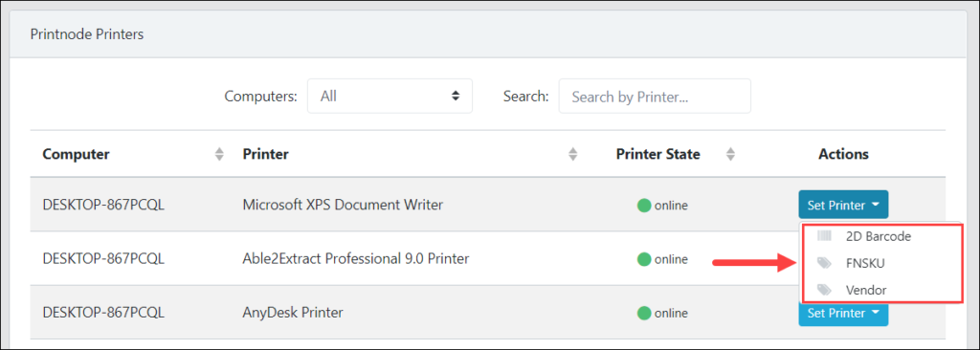Click the Computer column header
The width and height of the screenshot is (980, 350).
coord(76,154)
